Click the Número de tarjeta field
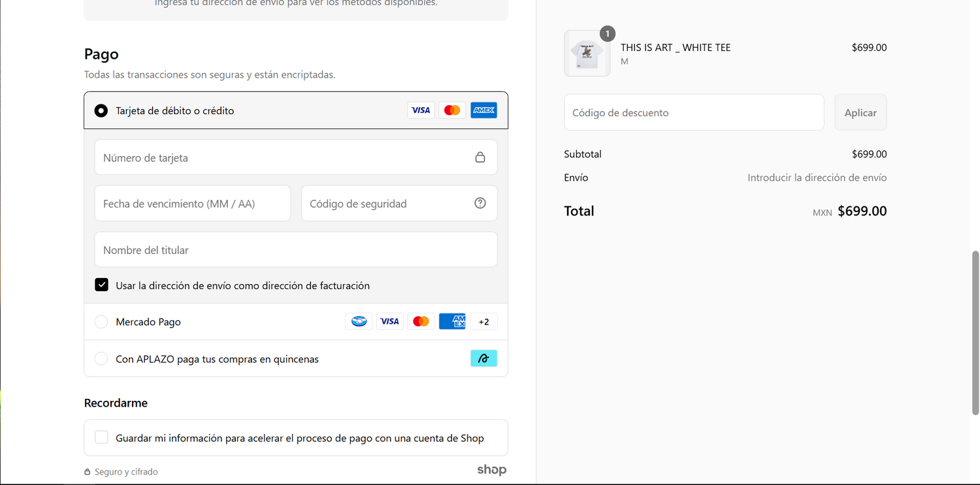980x485 pixels. click(x=284, y=157)
